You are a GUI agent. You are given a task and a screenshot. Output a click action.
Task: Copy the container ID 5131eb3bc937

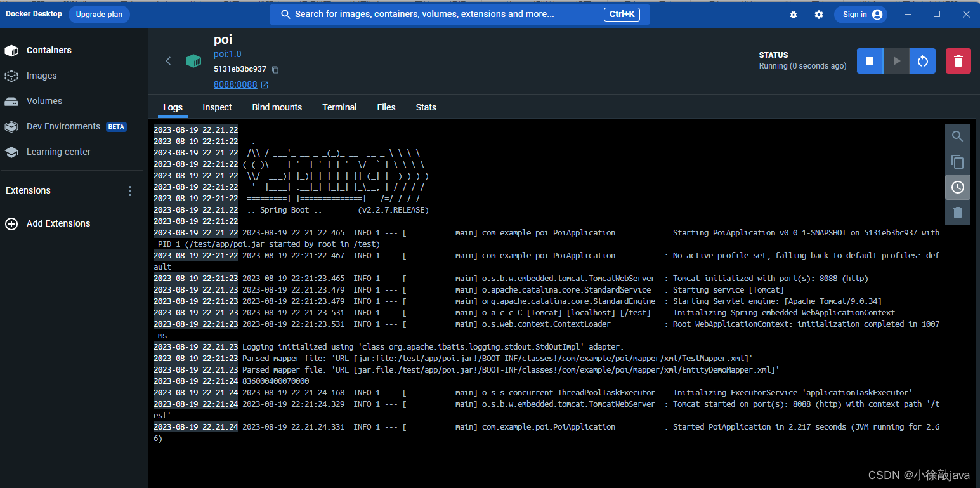(x=275, y=69)
